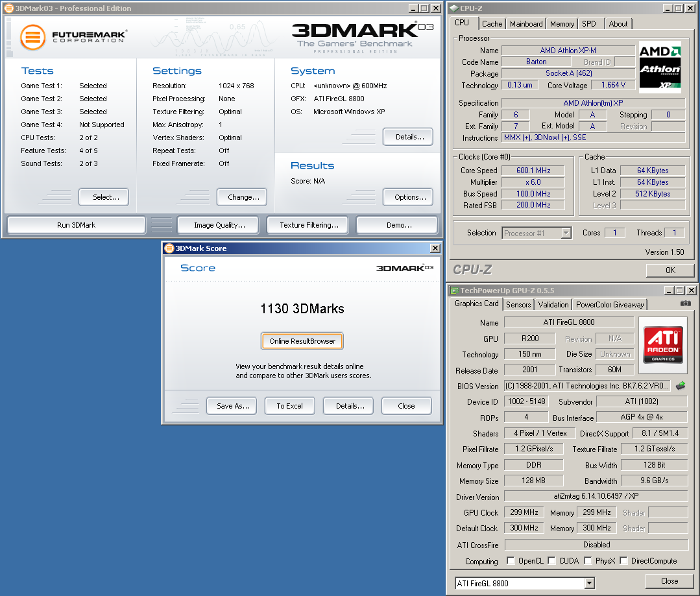Switch to the Mainboard tab in CPU-Z
This screenshot has height=596, width=700.
[x=526, y=24]
